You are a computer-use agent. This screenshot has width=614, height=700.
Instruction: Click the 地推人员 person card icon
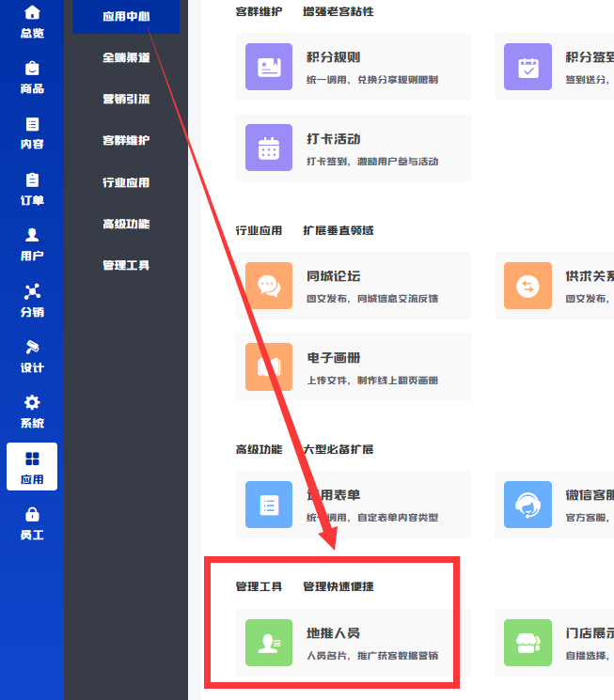click(269, 642)
